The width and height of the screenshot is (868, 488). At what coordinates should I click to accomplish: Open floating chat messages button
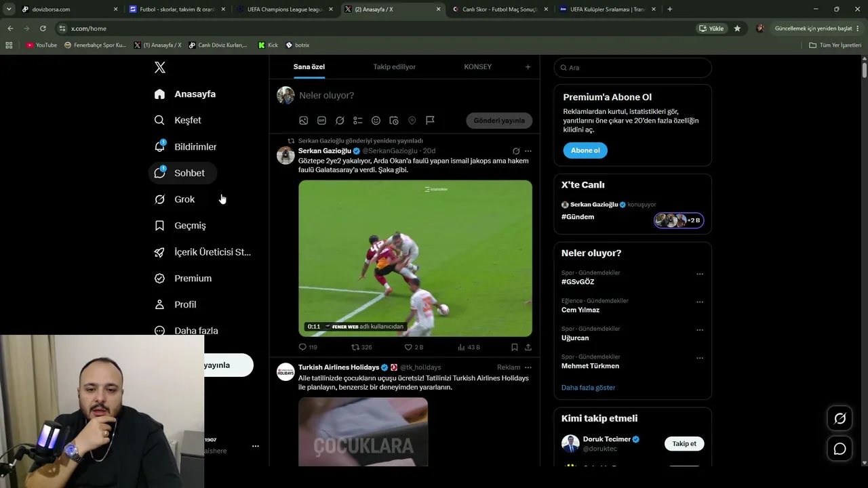click(x=840, y=449)
